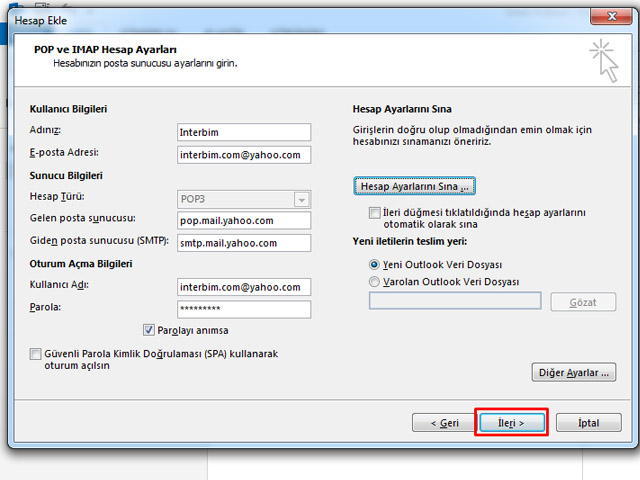
Task: Toggle automatic account test on İleri checkbox
Action: point(374,213)
